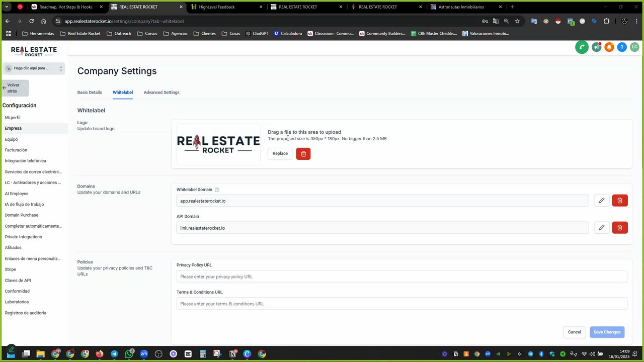
Task: Select the Whitelabel tab
Action: pyautogui.click(x=123, y=93)
